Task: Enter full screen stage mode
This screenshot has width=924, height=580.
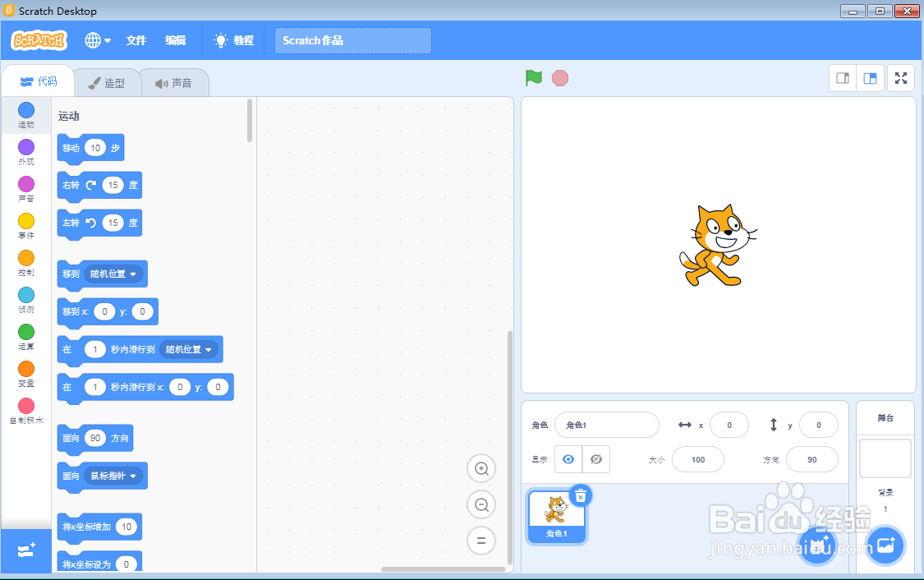Action: (x=901, y=78)
